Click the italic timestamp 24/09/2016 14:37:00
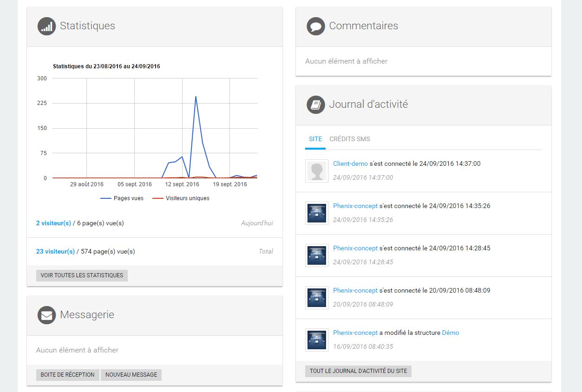The image size is (582, 392). click(363, 177)
